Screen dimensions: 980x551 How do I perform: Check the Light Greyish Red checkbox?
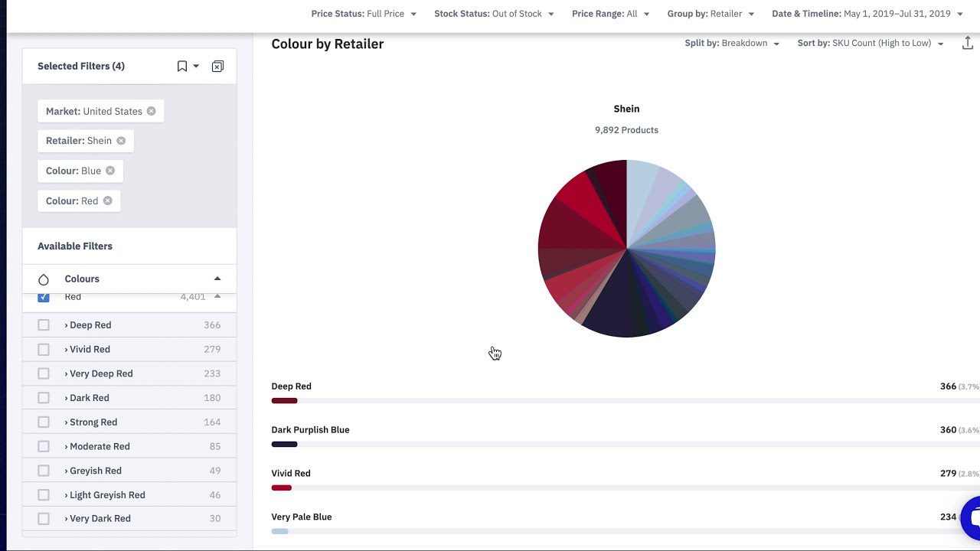coord(44,495)
